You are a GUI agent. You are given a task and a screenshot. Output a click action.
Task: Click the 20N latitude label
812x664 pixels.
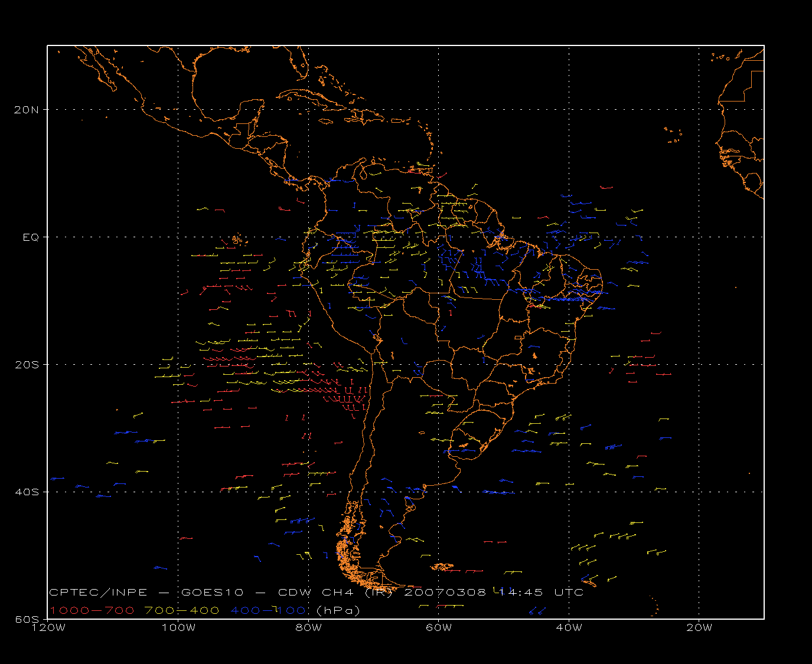(28, 110)
